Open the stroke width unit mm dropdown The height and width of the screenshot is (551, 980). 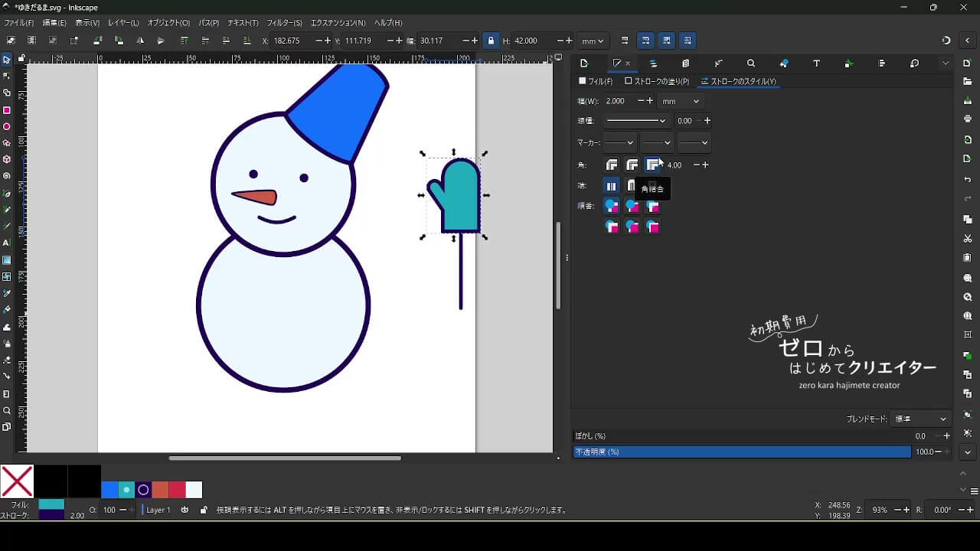pos(681,101)
